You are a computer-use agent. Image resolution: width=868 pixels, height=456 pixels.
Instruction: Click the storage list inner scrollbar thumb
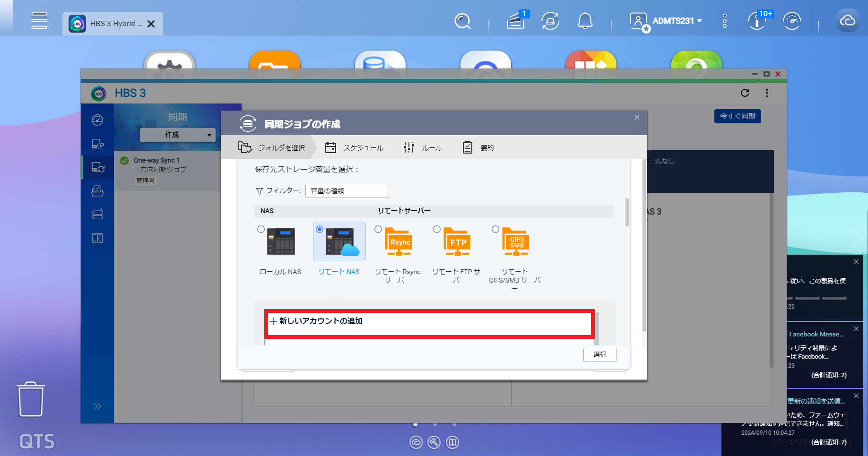[x=627, y=212]
